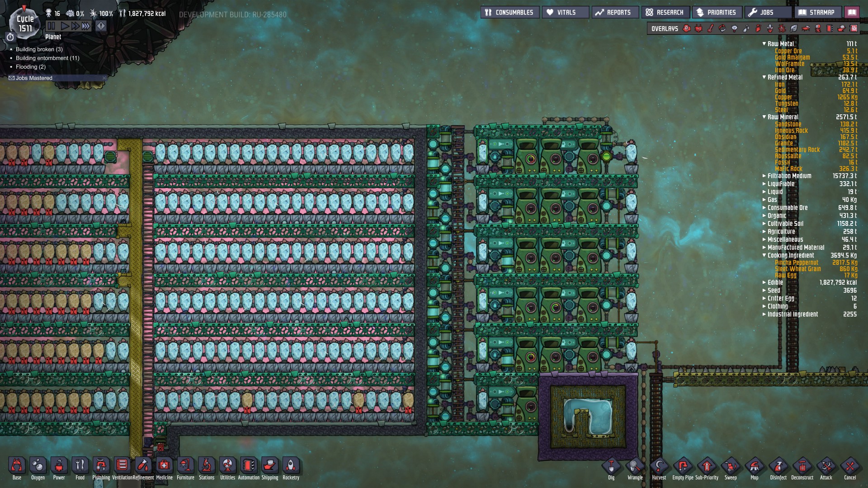868x488 pixels.
Task: Toggle the light overlay
Action: [x=734, y=28]
